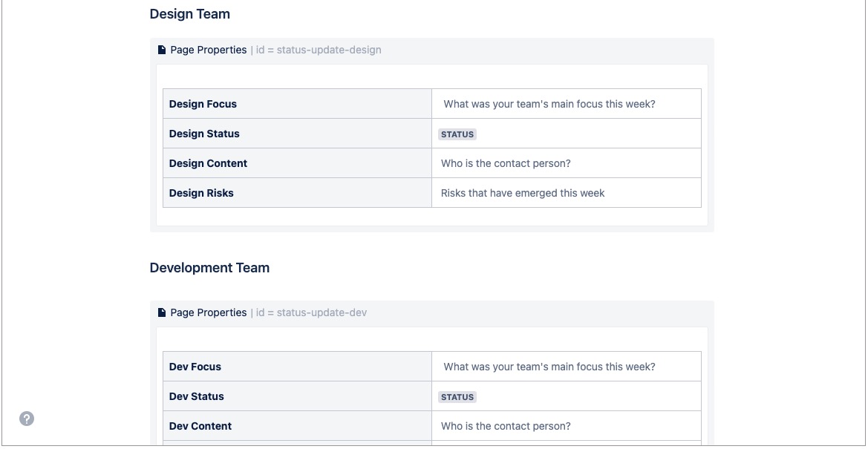Click the Dev Page Properties macro icon

[162, 313]
